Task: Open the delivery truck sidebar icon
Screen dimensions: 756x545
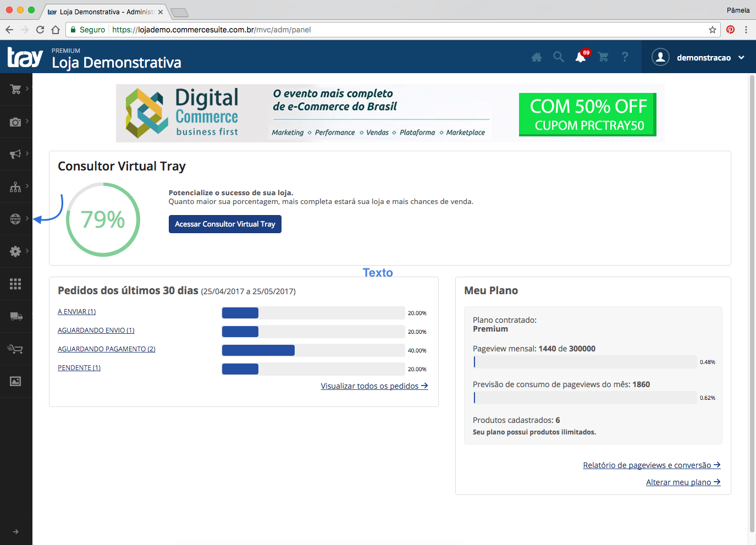Action: [x=16, y=316]
